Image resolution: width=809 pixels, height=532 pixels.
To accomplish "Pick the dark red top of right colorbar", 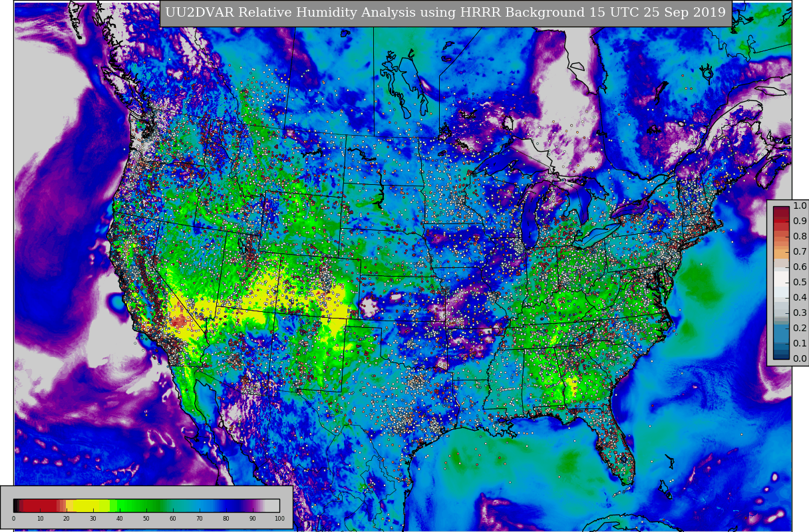I will pos(781,213).
